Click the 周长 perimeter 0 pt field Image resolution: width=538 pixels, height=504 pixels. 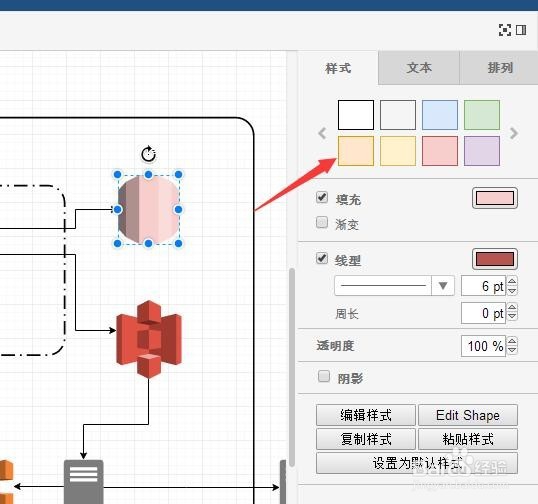point(483,313)
